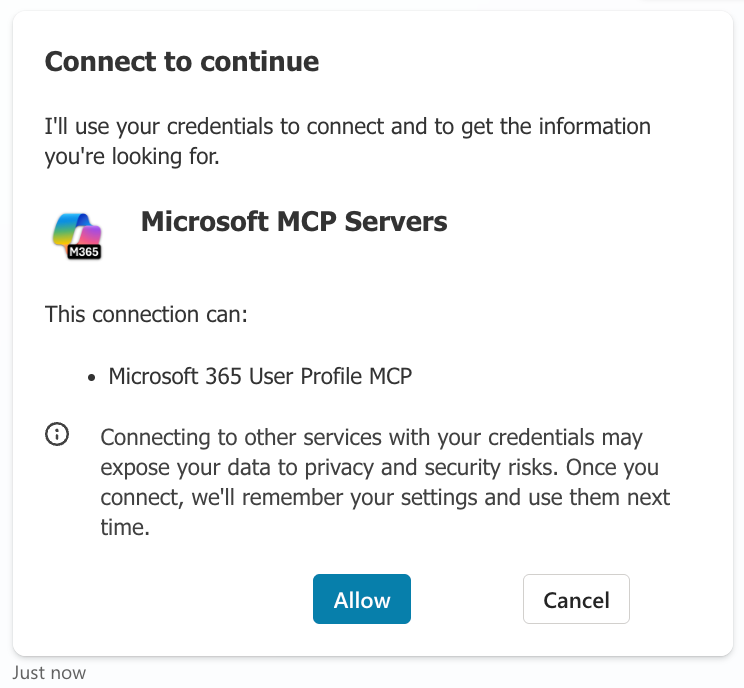
Task: Click the "Connect to continue" heading
Action: [x=182, y=62]
